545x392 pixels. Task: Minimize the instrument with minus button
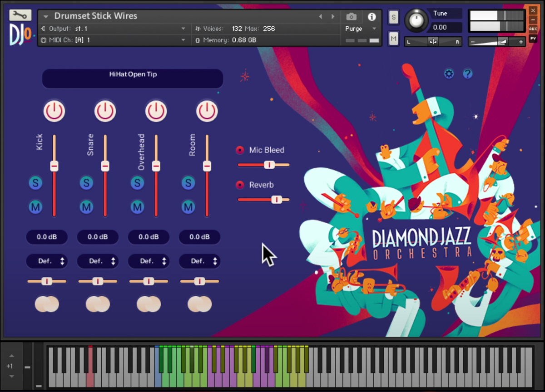[x=533, y=20]
